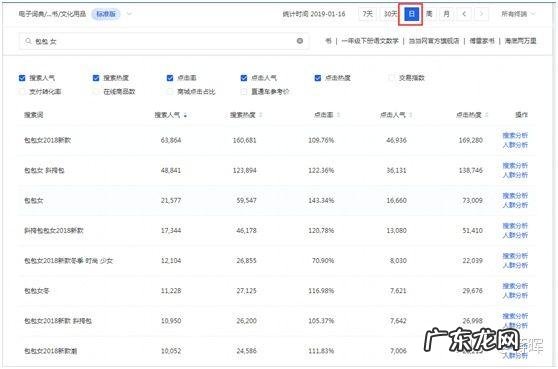
Task: Enable the 直通车参考价 checkbox
Action: [x=244, y=92]
